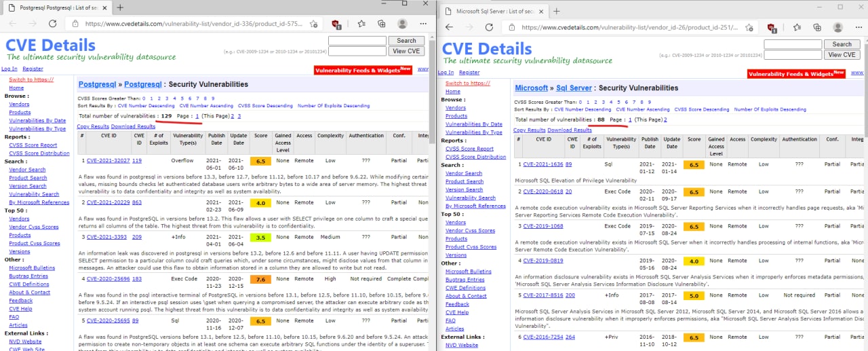
Task: Open profile avatar in Sql Server window
Action: coord(838,28)
